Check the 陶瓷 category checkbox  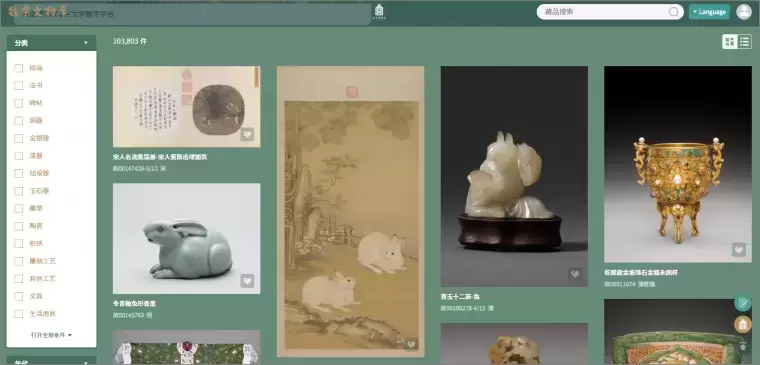pos(18,226)
